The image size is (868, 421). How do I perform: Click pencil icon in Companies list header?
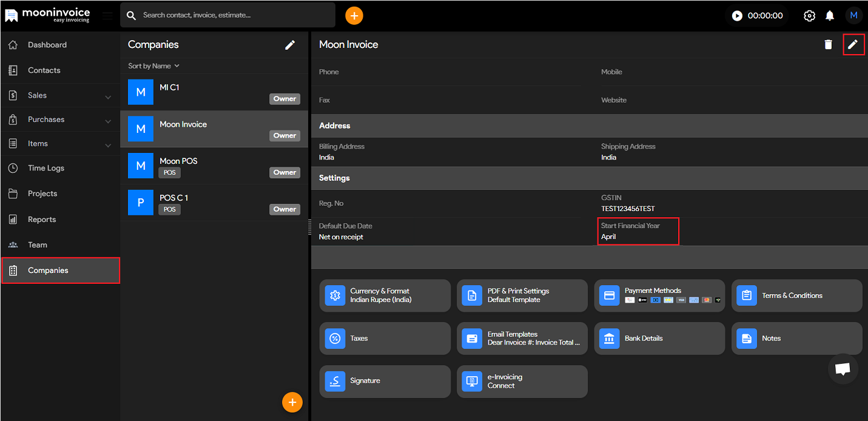[290, 45]
